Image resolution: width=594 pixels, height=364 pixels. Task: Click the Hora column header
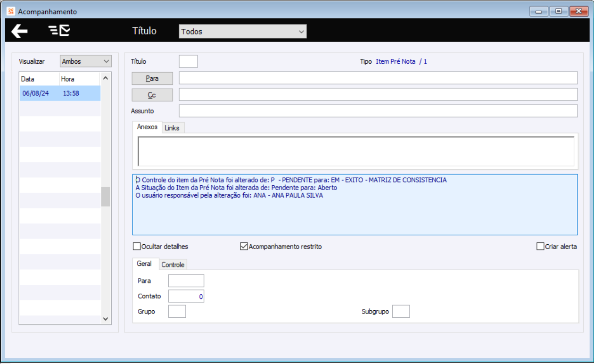tap(80, 79)
